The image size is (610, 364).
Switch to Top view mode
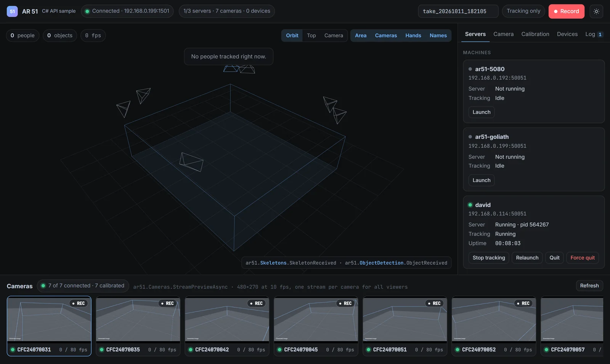pos(311,35)
